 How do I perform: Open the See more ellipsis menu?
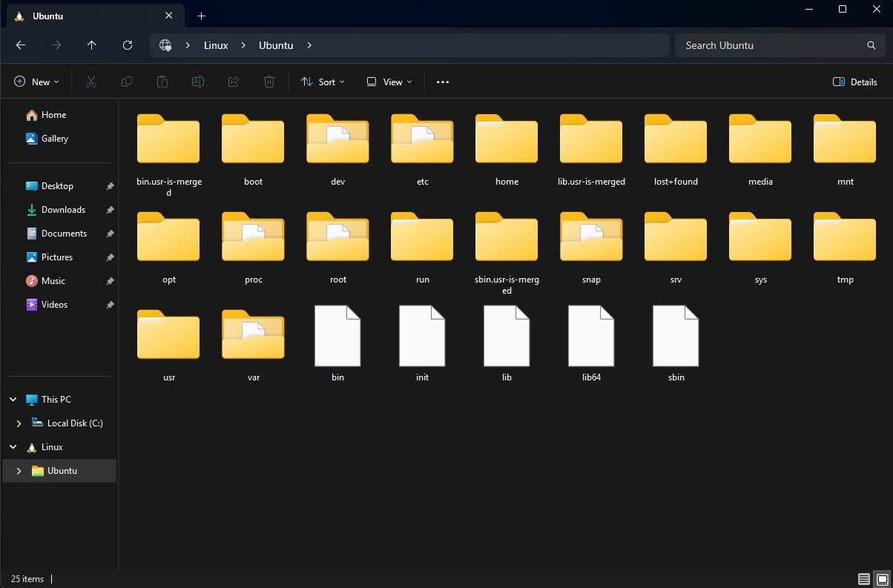point(443,82)
